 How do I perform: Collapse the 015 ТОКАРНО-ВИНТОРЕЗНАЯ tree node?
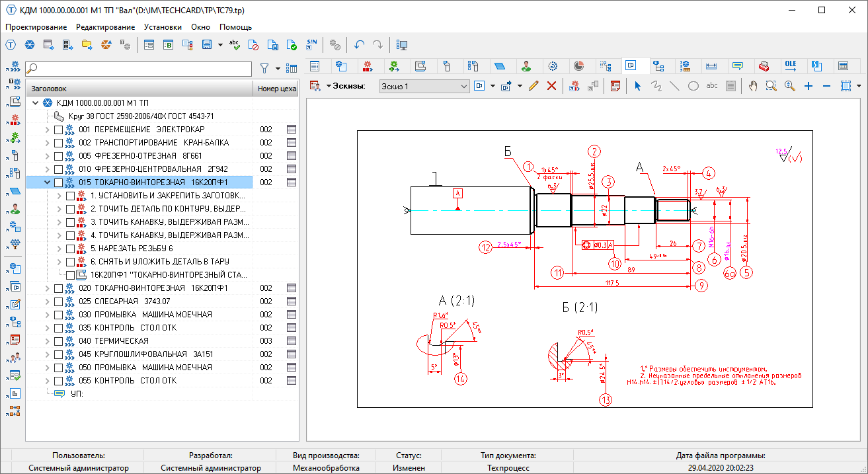(48, 182)
